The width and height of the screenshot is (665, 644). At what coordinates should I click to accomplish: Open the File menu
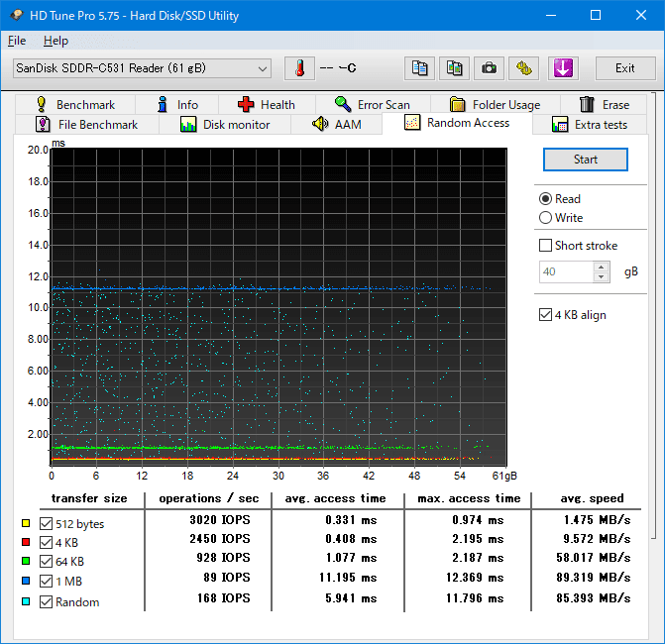pyautogui.click(x=17, y=41)
